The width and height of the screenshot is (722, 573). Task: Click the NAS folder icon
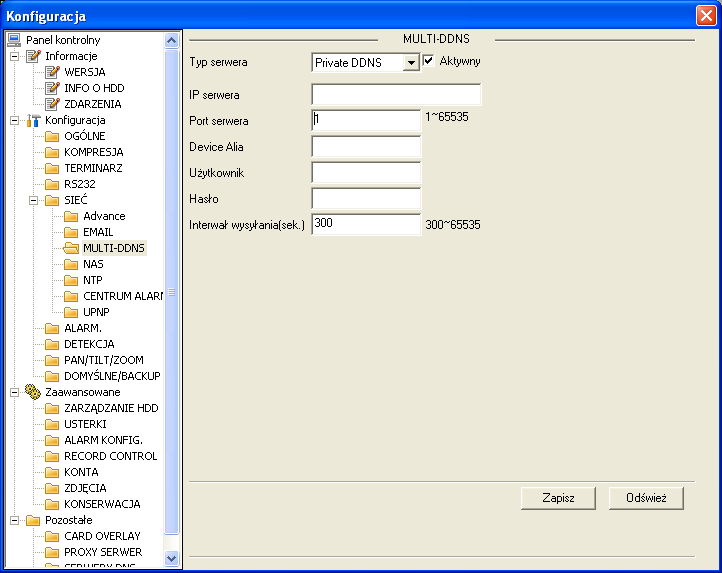point(71,264)
